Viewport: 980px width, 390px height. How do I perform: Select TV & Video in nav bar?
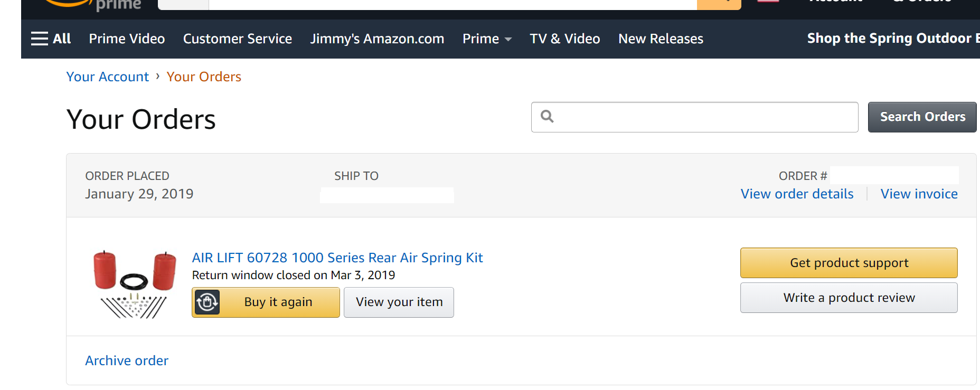click(x=564, y=39)
